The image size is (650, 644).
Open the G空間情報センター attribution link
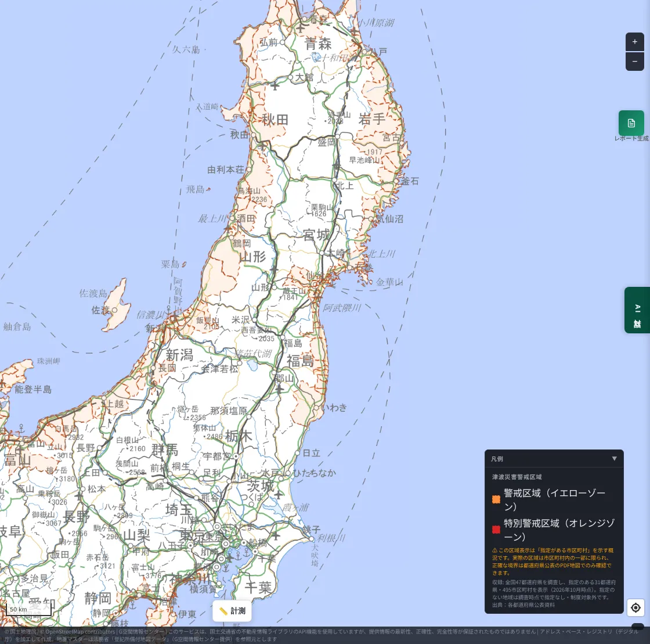(142, 632)
